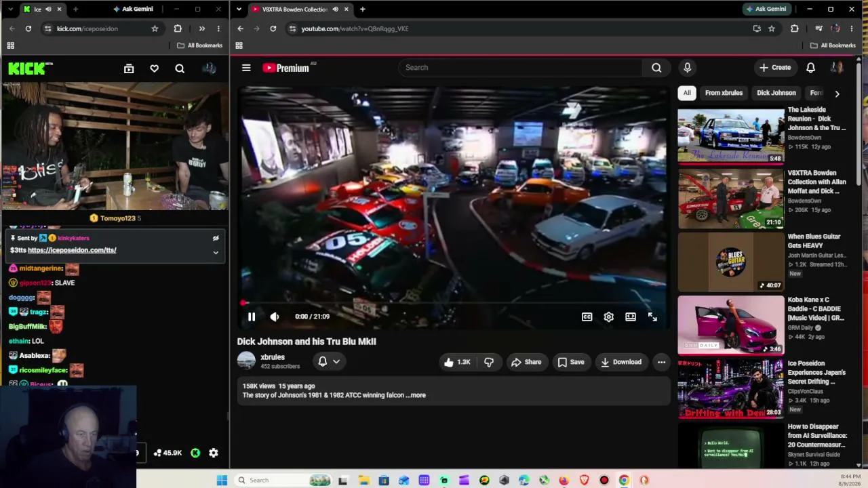
Task: Expand the pinned message chevron in Kick chat
Action: pyautogui.click(x=216, y=253)
